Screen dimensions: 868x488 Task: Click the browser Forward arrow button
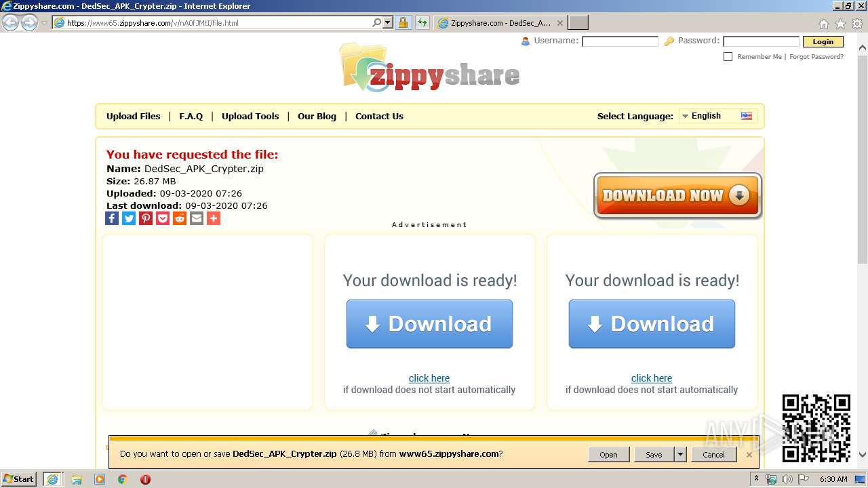tap(29, 22)
